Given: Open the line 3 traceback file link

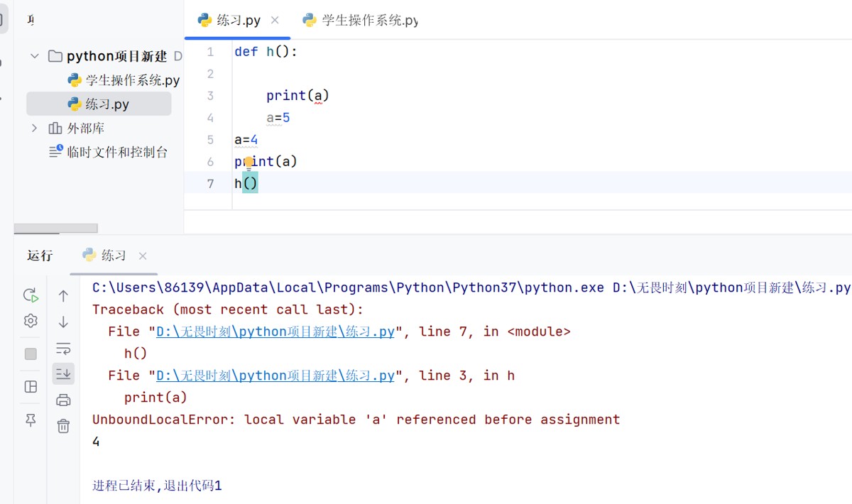Looking at the screenshot, I should (275, 376).
